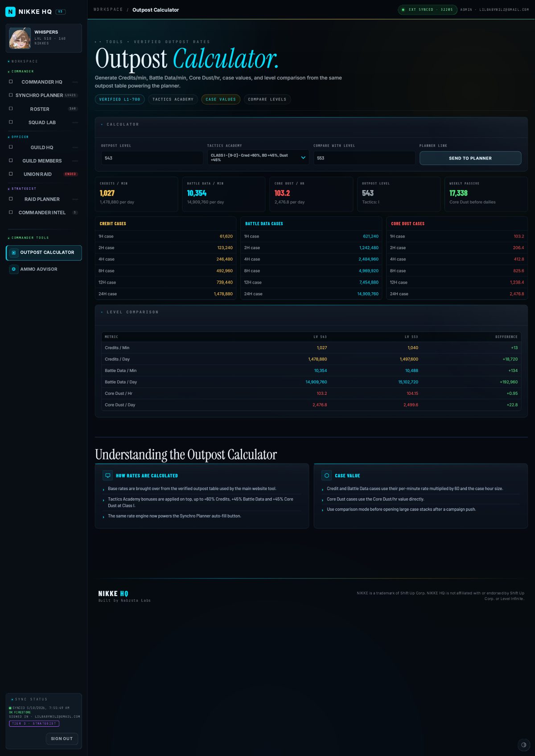Viewport: 535px width, 756px height.
Task: Click the Credits / Day difference +18,720
Action: pyautogui.click(x=510, y=359)
